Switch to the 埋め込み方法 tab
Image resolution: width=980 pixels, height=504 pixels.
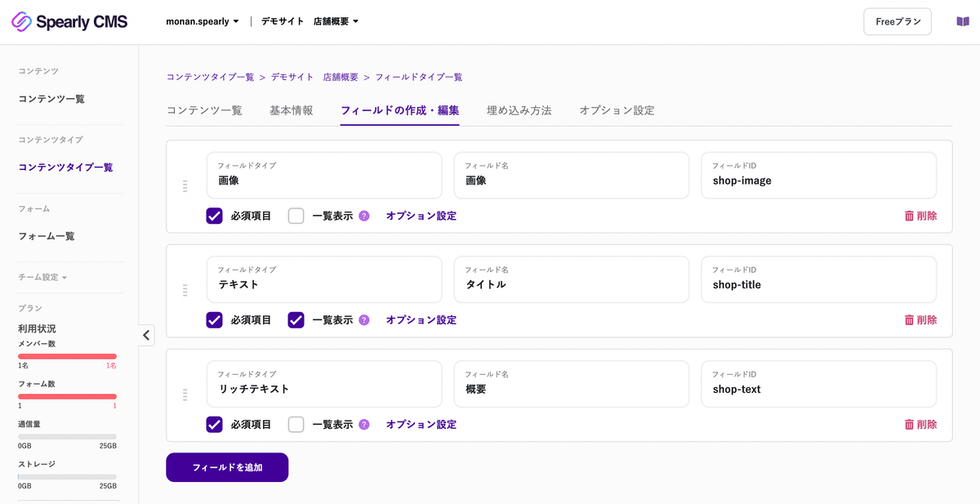coord(519,110)
